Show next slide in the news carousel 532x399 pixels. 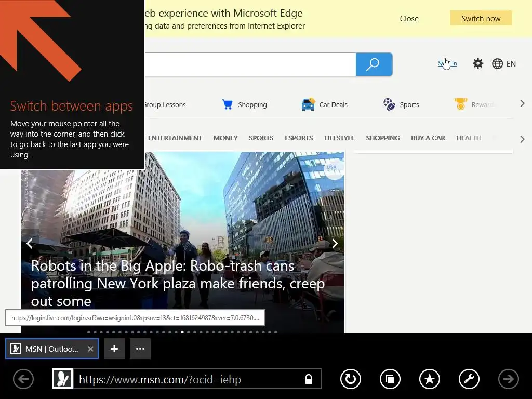point(335,243)
